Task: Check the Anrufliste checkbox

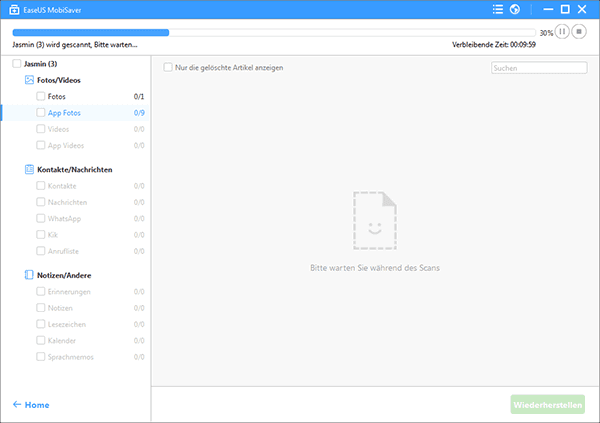Action: pos(41,251)
